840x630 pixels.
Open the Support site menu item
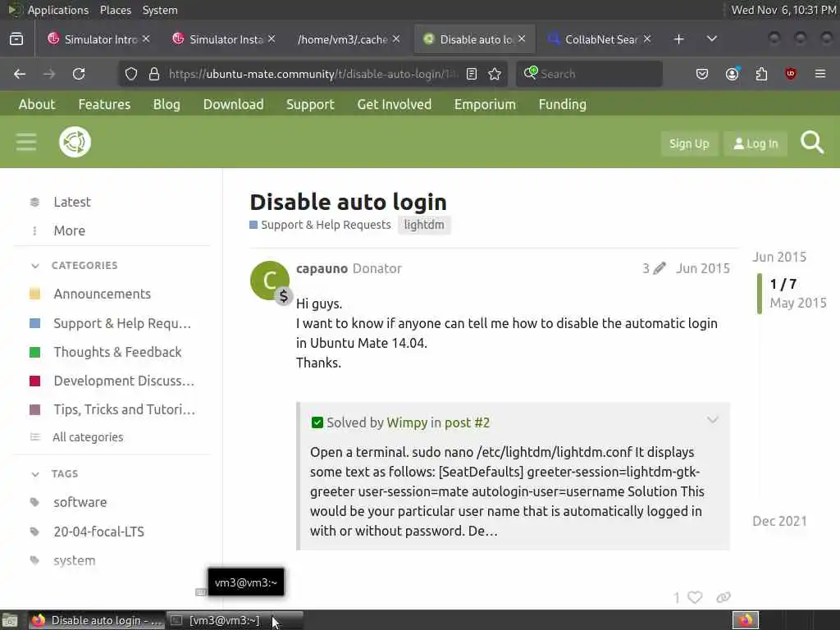point(310,104)
